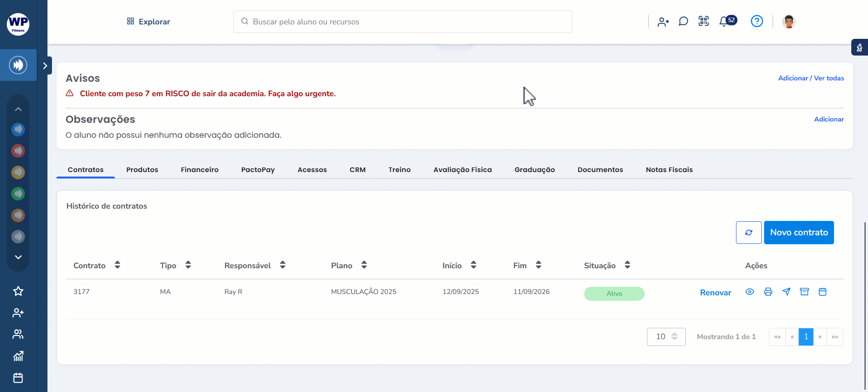Screen dimensions: 868x392
Task: Open the chat messages icon
Action: (683, 21)
